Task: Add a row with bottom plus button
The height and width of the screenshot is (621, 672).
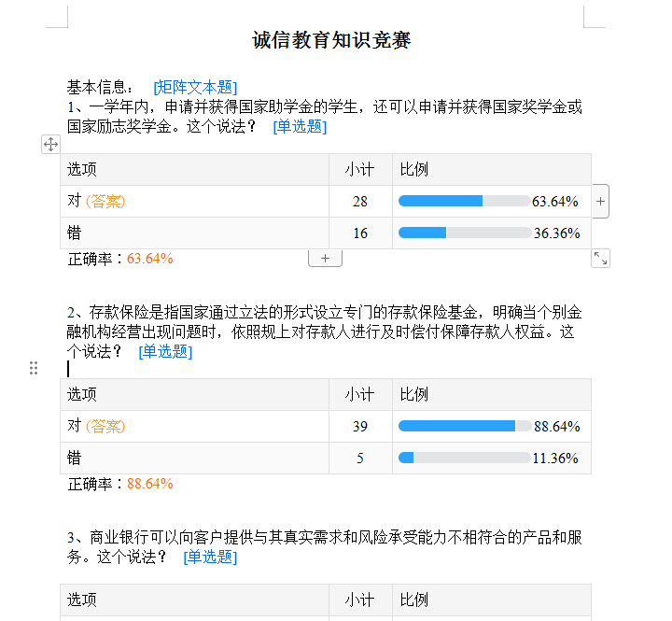Action: (326, 258)
